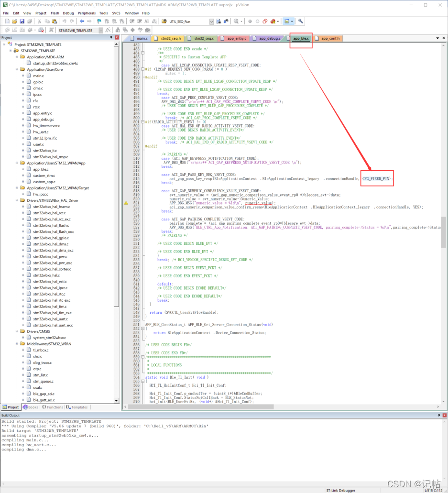Open the Manage Run-Time Environment icon

(x=132, y=30)
